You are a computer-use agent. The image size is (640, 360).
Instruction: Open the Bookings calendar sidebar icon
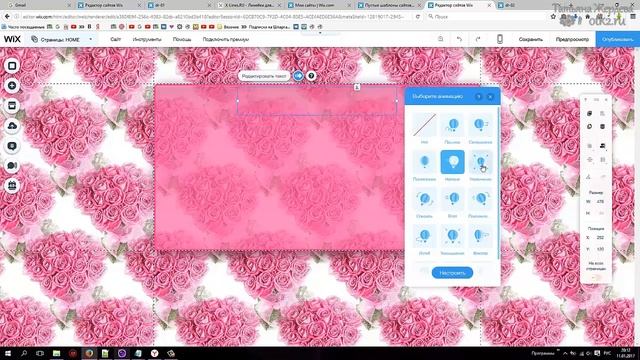[x=12, y=186]
